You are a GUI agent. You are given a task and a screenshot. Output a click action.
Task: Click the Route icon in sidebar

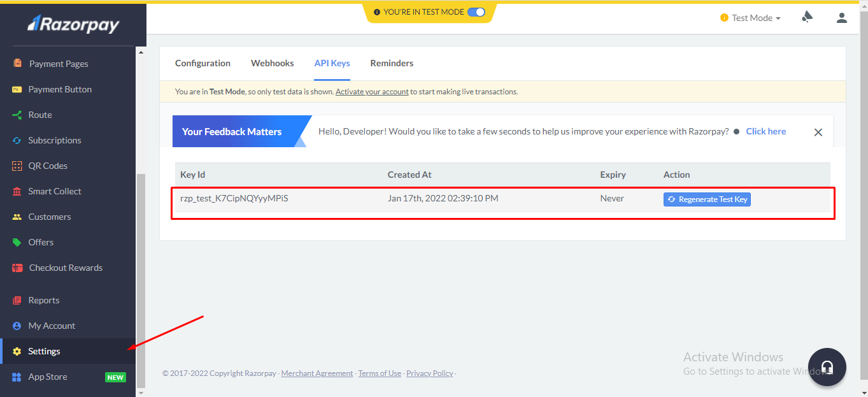[17, 115]
